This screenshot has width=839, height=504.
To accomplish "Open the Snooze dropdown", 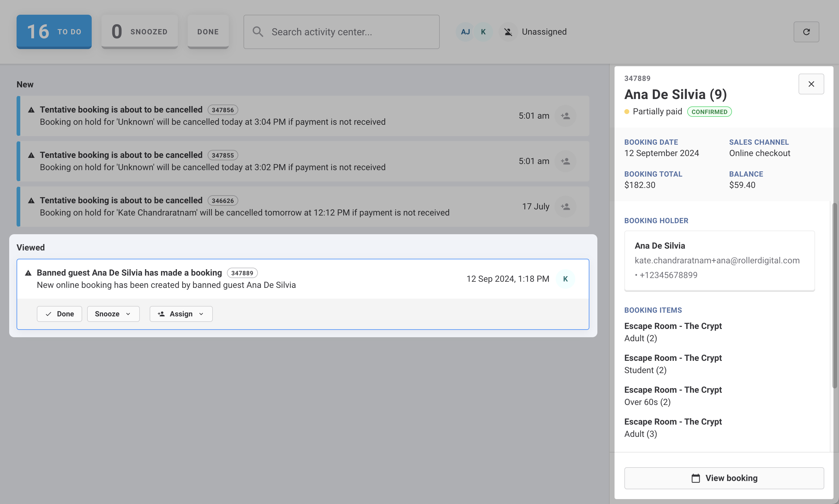I will point(113,314).
